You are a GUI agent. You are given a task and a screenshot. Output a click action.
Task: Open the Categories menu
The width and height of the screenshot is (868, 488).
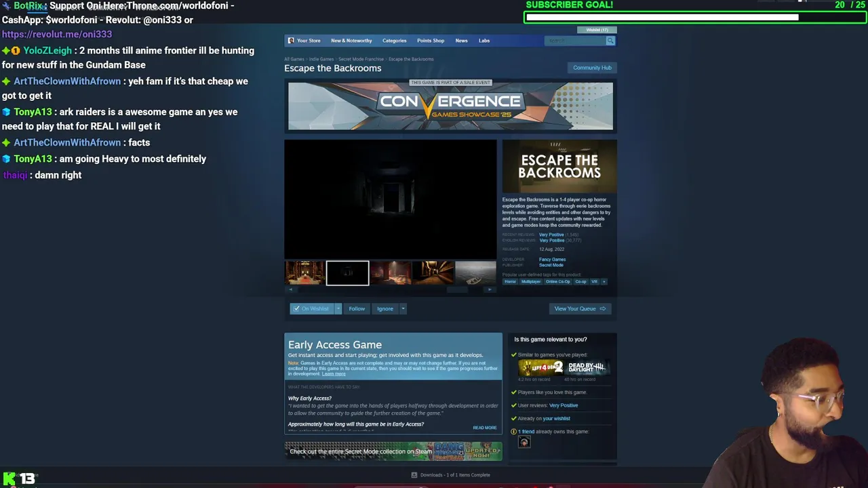click(394, 41)
